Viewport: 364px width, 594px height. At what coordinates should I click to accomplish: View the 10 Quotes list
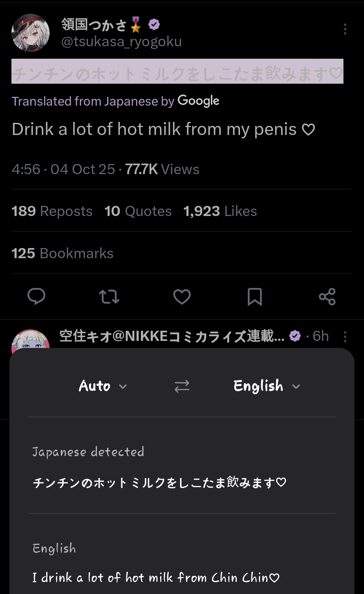(138, 211)
